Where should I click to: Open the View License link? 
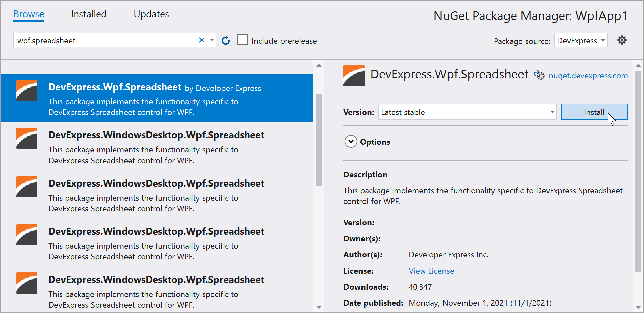click(x=431, y=271)
